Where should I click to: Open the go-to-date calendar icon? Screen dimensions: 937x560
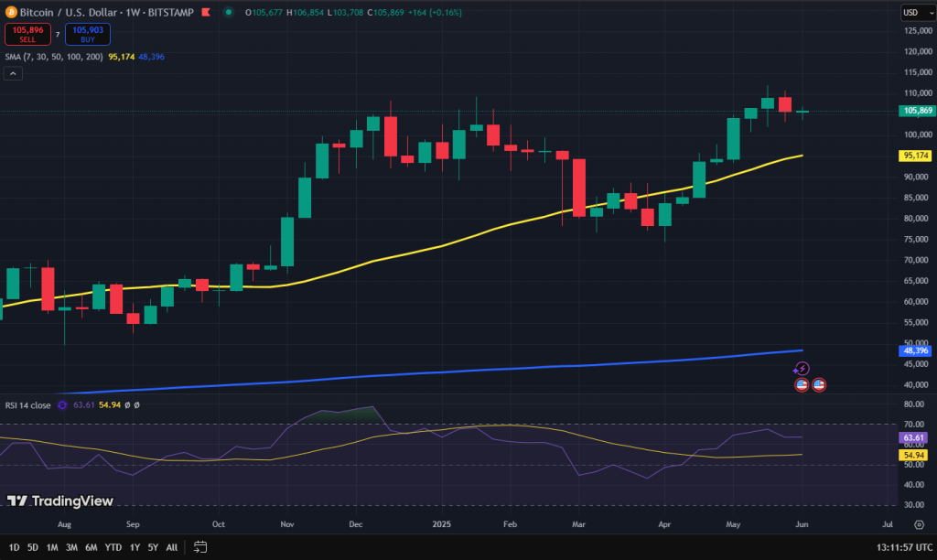tap(200, 547)
